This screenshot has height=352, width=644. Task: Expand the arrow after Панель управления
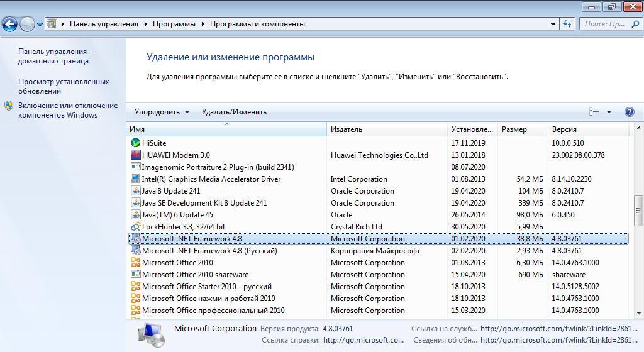[x=145, y=25]
